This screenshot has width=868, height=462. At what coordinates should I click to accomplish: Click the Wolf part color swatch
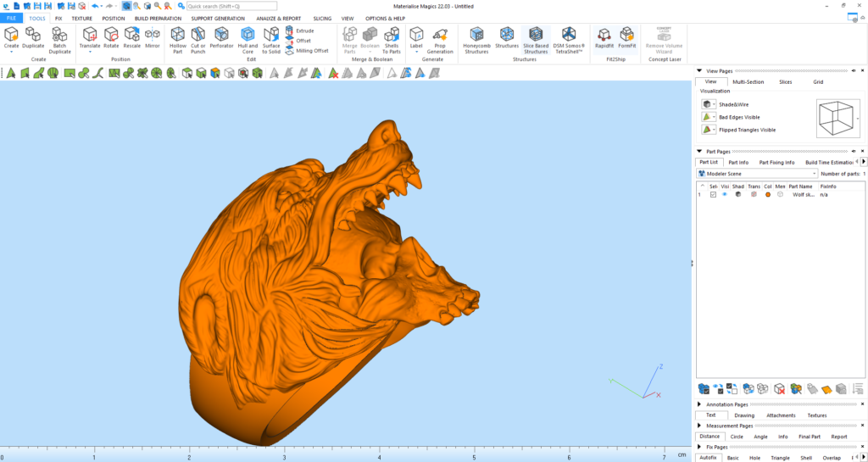[x=768, y=195]
